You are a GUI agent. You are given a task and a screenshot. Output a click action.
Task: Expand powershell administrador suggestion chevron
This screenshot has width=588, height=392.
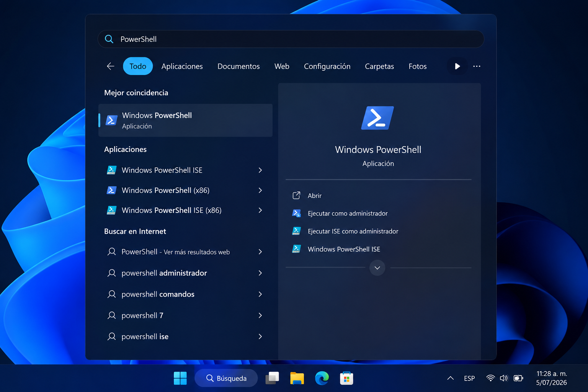[260, 273]
